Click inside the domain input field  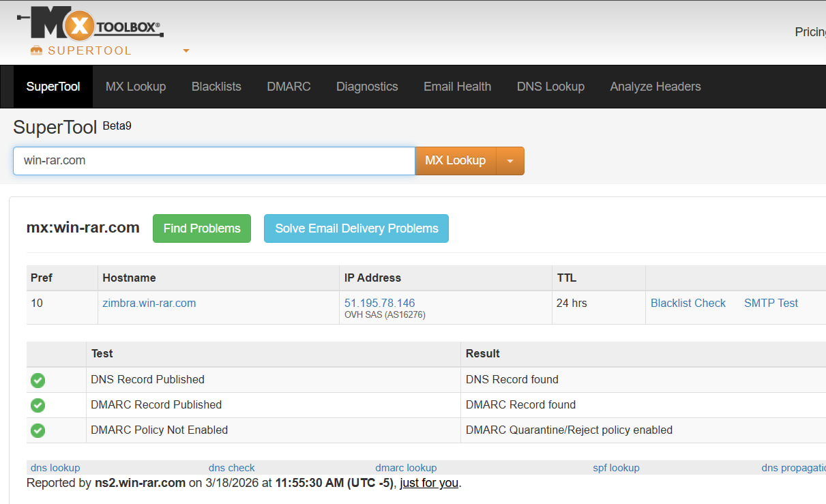[x=213, y=160]
